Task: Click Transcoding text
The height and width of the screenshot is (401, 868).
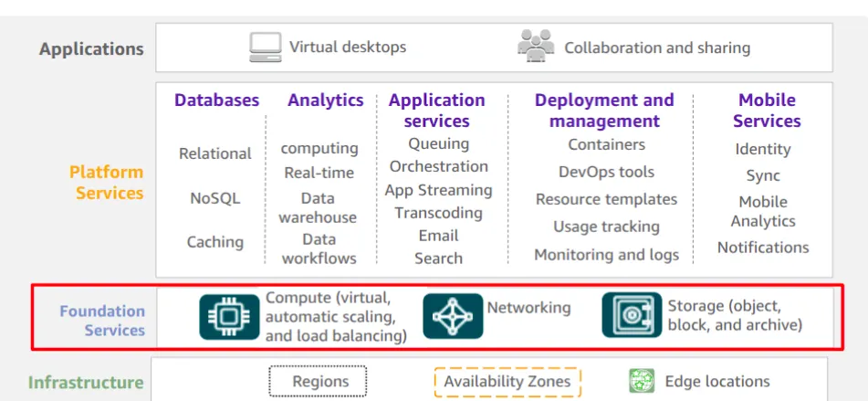Action: pyautogui.click(x=438, y=213)
